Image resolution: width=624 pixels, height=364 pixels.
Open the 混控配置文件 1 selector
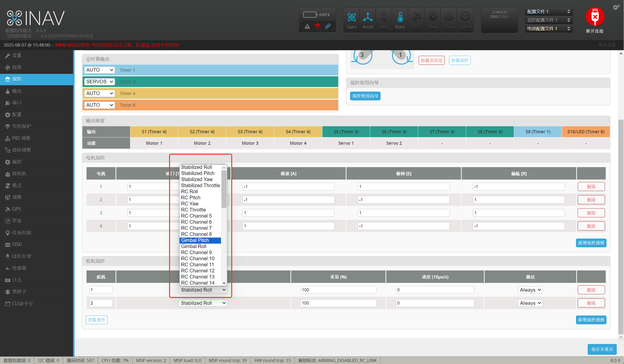(549, 20)
